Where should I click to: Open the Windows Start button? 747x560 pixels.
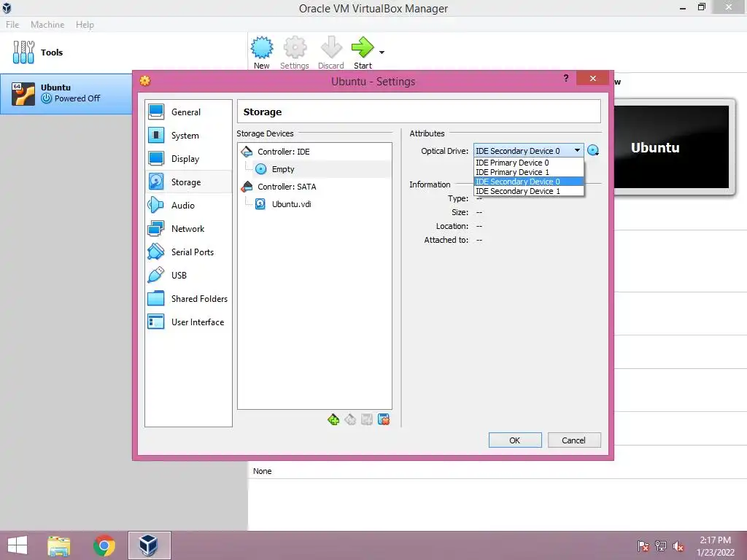pyautogui.click(x=18, y=545)
